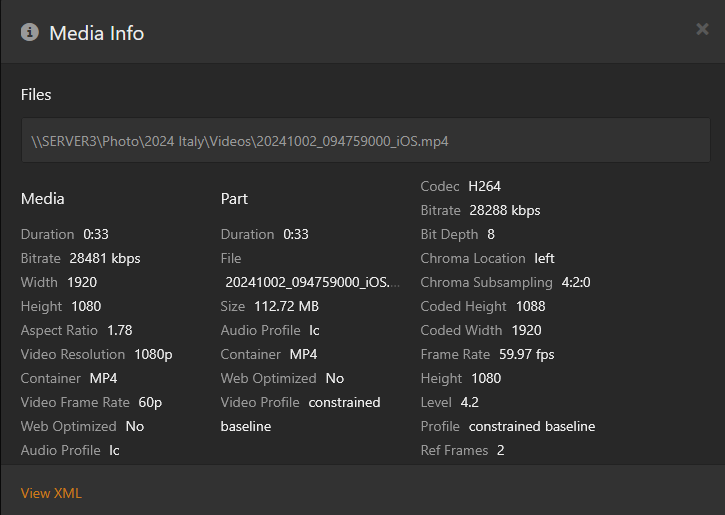Click the Level value 4.2
Image resolution: width=725 pixels, height=515 pixels.
(470, 403)
